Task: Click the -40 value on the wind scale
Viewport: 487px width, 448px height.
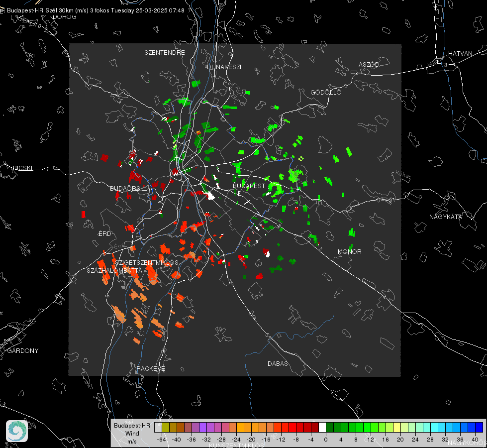Action: click(177, 440)
